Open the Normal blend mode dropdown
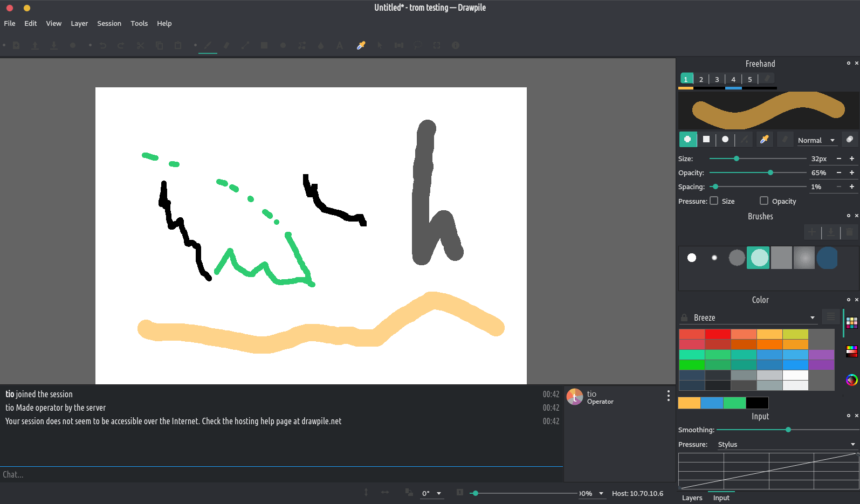The image size is (860, 504). tap(816, 140)
